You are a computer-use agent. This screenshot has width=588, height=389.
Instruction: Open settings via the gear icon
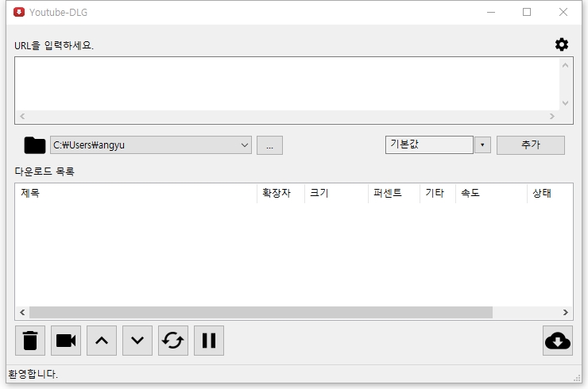click(561, 44)
